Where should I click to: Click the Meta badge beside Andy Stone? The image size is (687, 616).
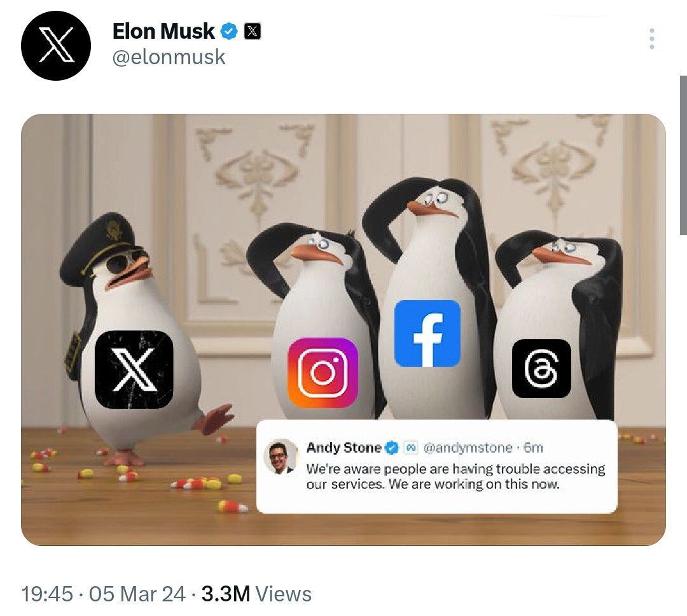coord(411,448)
